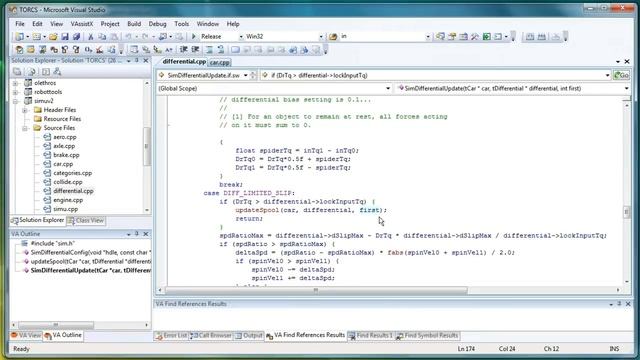Open the VAssistX menu
This screenshot has width=640, height=360.
(x=82, y=24)
